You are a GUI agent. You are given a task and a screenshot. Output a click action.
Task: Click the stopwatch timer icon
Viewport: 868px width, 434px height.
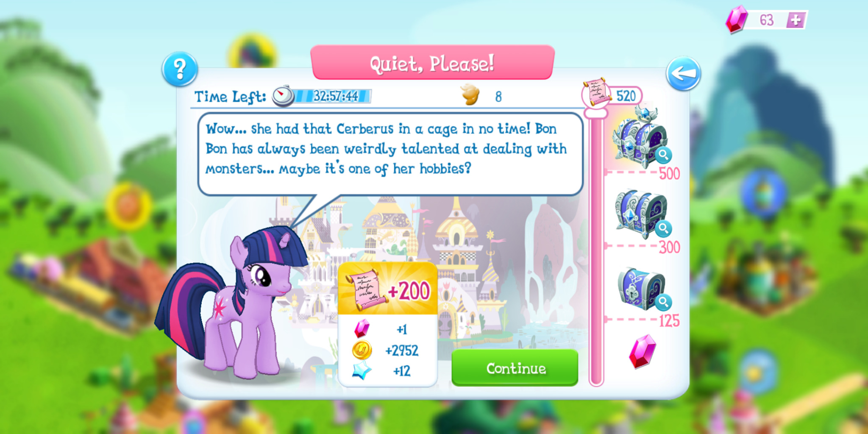click(x=283, y=96)
